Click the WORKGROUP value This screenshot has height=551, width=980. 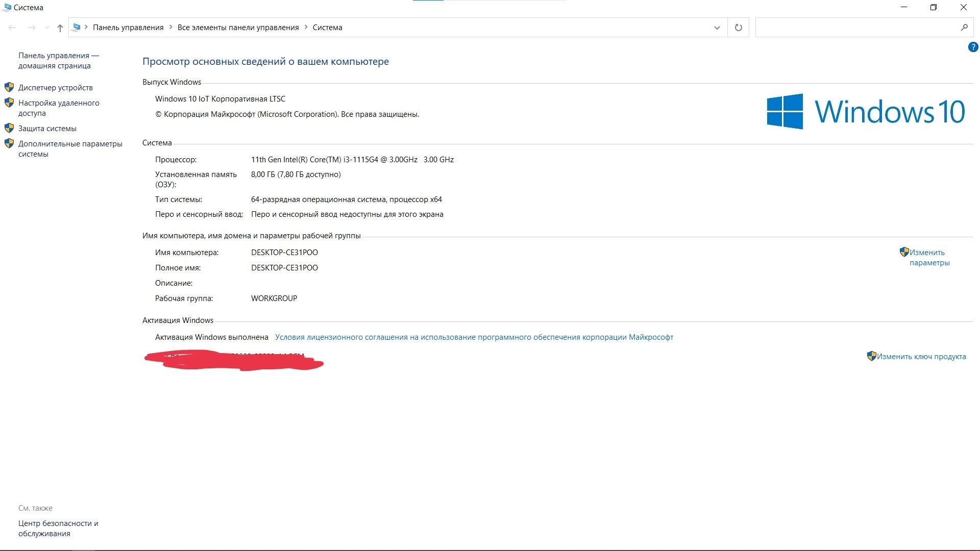(x=274, y=298)
